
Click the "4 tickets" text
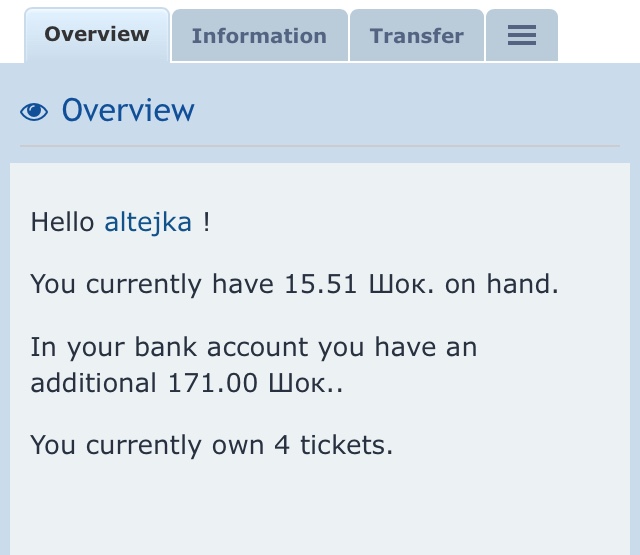tap(333, 444)
